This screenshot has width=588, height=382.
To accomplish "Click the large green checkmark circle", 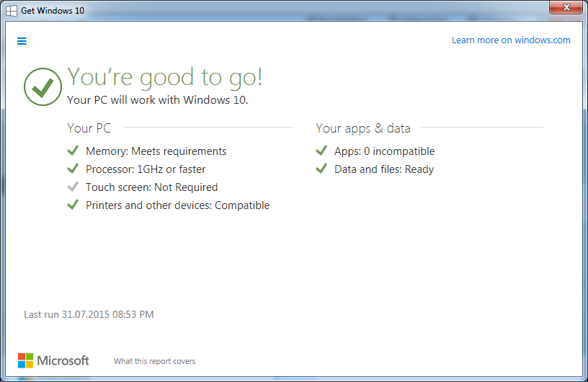I will click(x=43, y=86).
